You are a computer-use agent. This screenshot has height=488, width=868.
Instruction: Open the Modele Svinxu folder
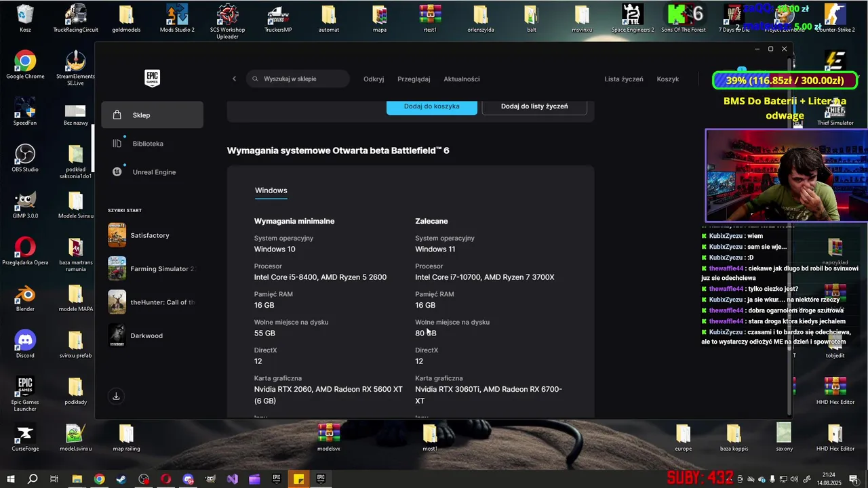click(x=75, y=205)
